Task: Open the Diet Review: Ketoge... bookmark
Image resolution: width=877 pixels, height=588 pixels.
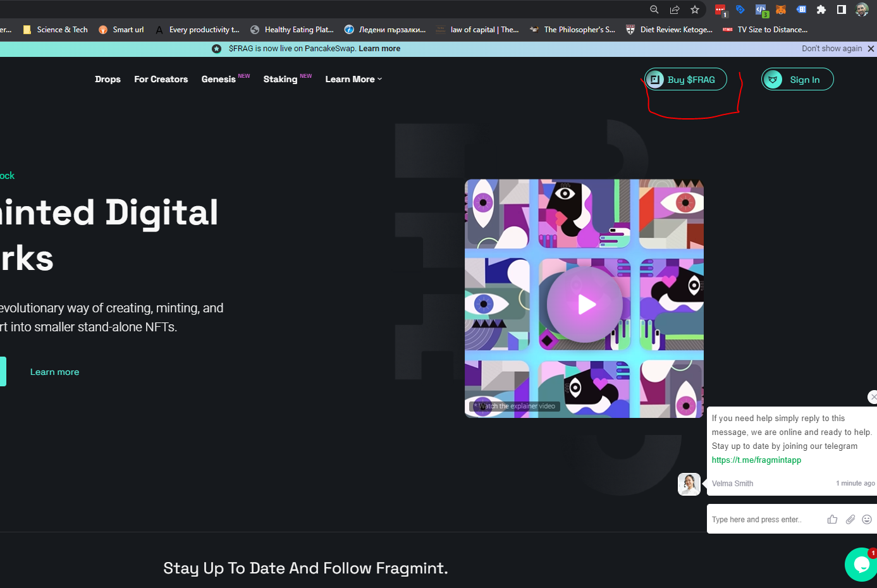Action: 669,30
